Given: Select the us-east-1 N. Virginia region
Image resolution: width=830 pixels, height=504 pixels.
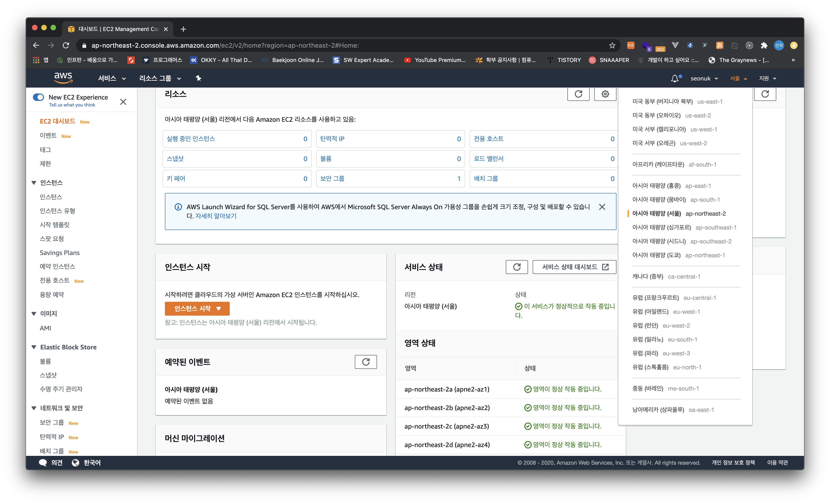Looking at the screenshot, I should click(677, 102).
